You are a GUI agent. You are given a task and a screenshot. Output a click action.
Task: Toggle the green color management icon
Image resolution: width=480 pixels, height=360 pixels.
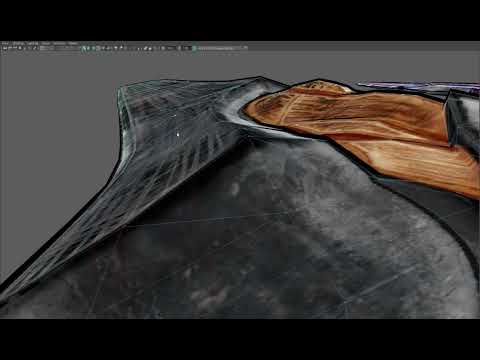pyautogui.click(x=194, y=48)
